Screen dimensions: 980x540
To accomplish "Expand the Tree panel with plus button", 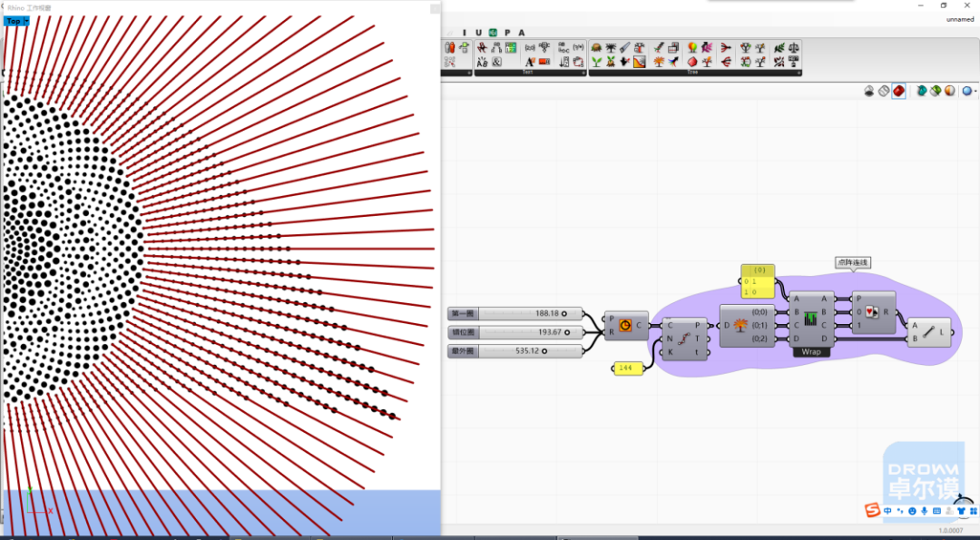I will [799, 73].
